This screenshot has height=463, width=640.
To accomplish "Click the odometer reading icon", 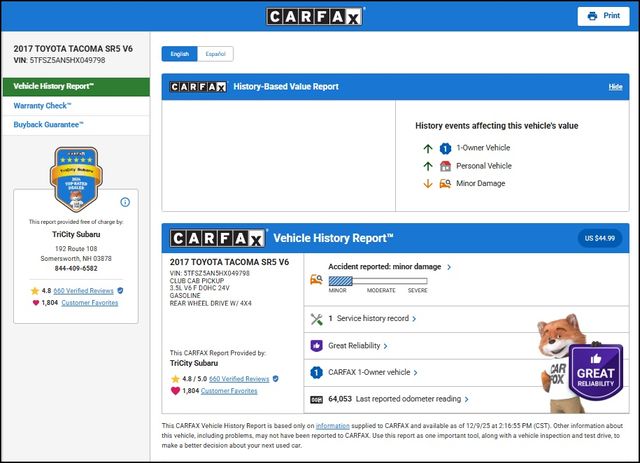I will [x=316, y=399].
